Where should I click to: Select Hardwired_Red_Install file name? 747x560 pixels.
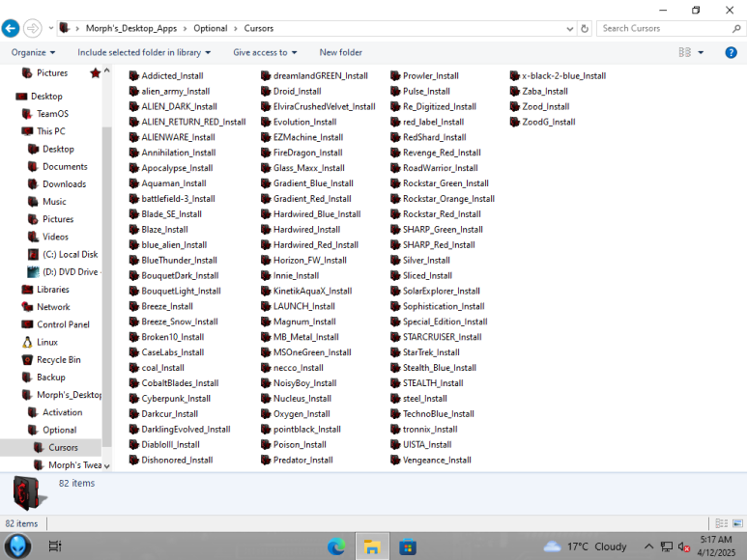[316, 245]
